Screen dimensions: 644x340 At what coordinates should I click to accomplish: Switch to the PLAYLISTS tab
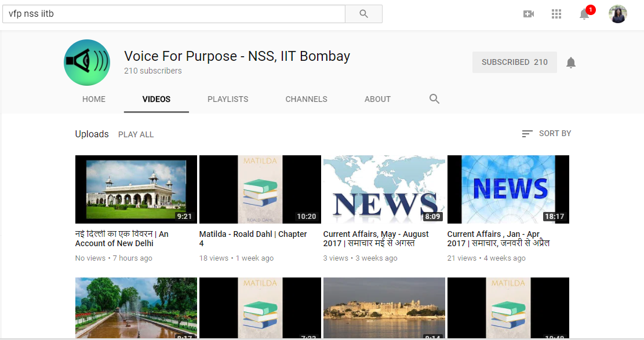pyautogui.click(x=228, y=99)
